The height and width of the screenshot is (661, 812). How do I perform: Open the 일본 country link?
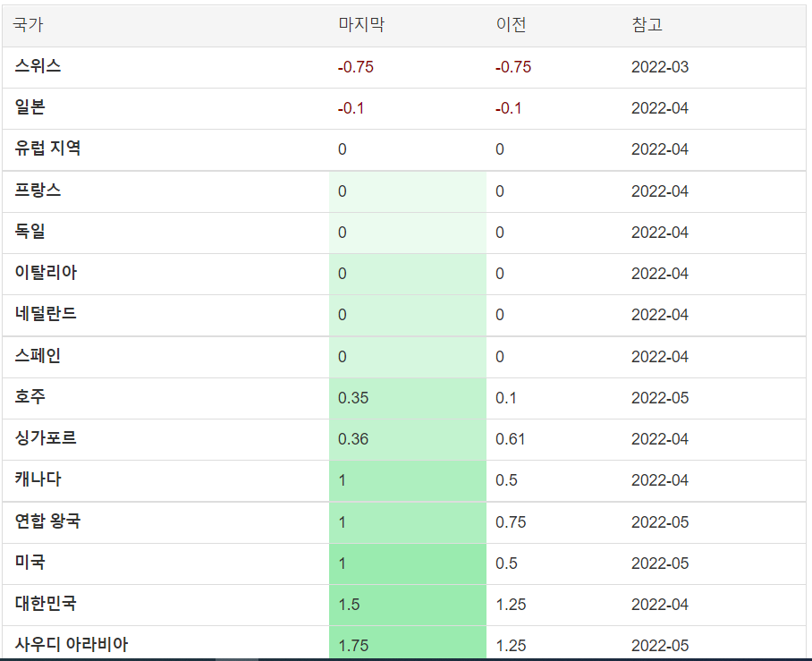(x=30, y=106)
